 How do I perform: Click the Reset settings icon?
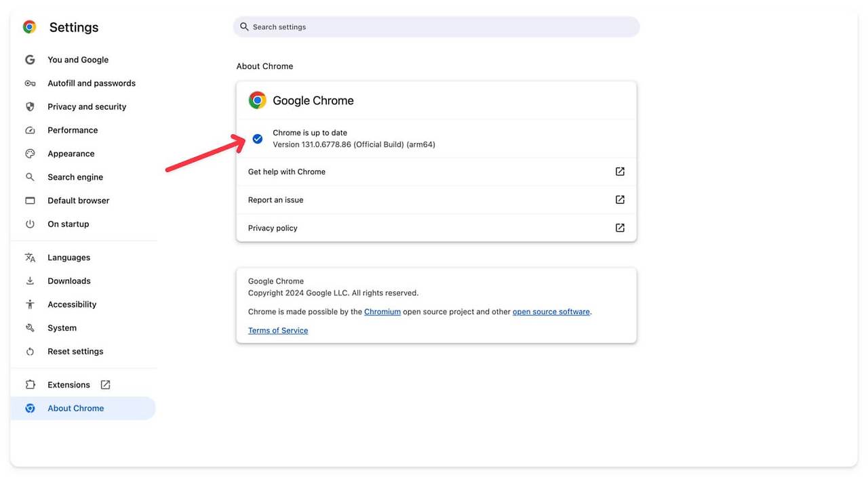[x=30, y=352]
